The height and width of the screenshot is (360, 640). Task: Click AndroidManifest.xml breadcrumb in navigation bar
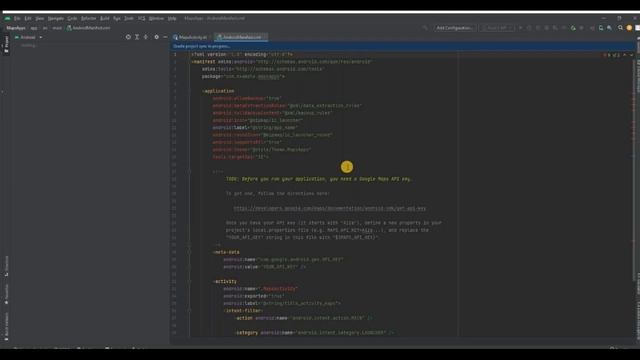click(89, 28)
